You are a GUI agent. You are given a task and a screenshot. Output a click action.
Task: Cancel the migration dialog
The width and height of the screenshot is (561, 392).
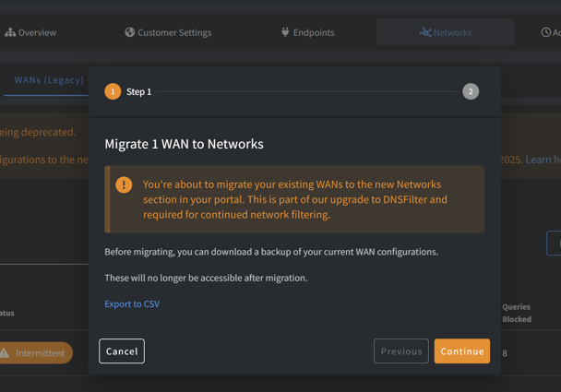click(x=122, y=351)
